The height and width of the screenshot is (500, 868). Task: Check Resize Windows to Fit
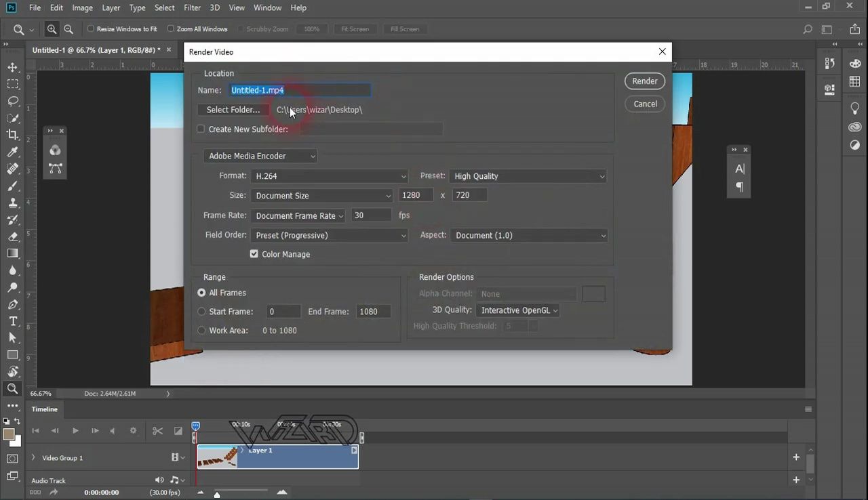91,29
